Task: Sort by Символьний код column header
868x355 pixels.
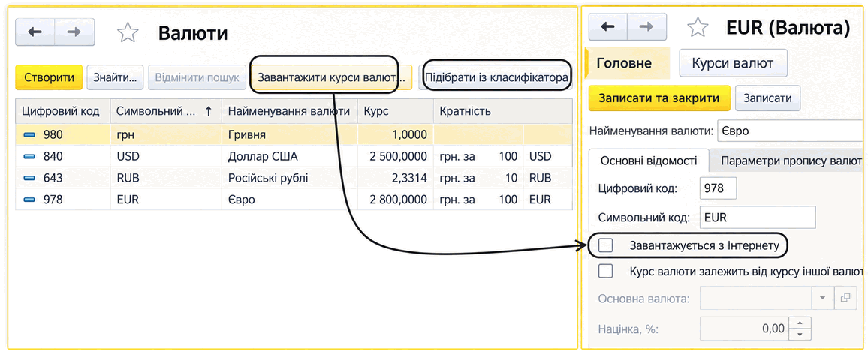Action: tap(165, 112)
